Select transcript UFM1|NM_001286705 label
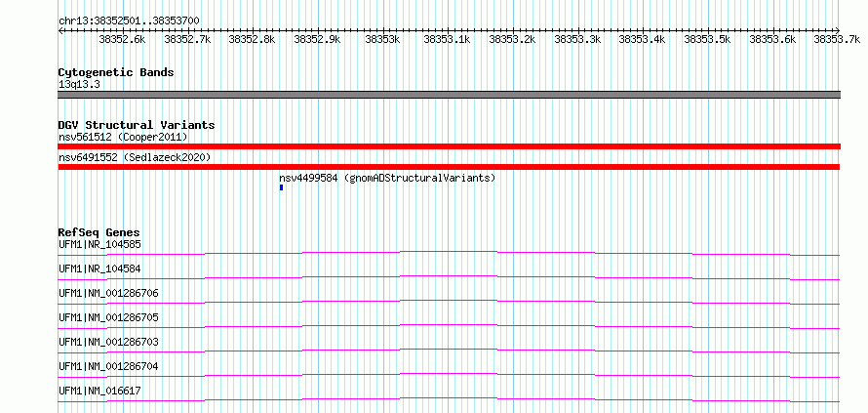The width and height of the screenshot is (868, 413). 108,317
